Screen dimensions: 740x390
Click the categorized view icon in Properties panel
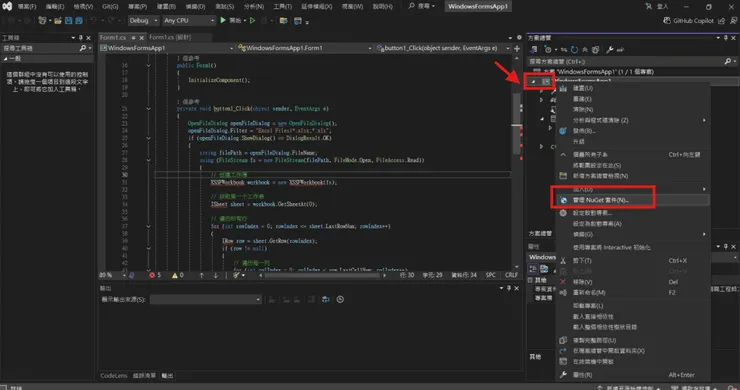533,269
